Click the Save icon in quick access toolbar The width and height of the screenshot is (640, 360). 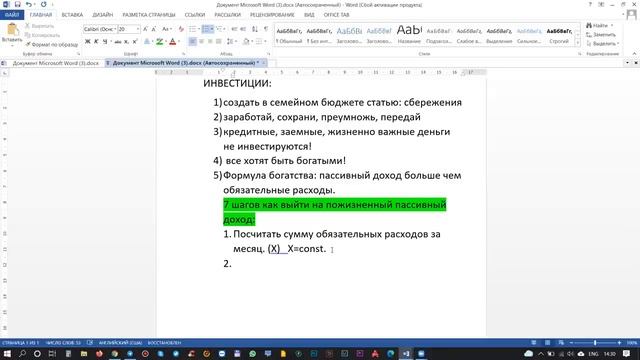(x=18, y=4)
